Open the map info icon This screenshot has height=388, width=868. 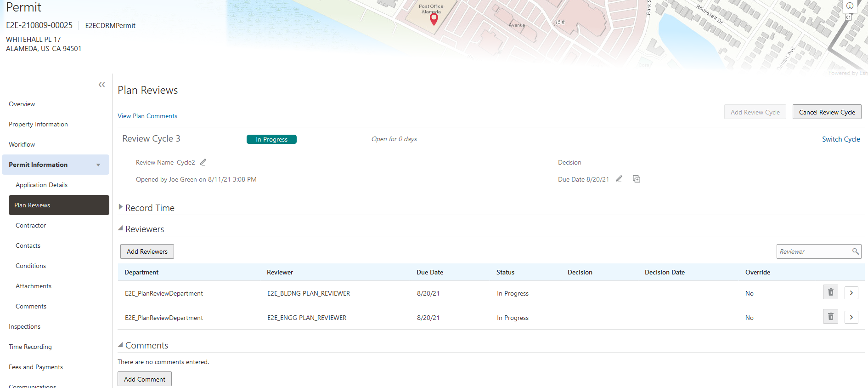(850, 6)
